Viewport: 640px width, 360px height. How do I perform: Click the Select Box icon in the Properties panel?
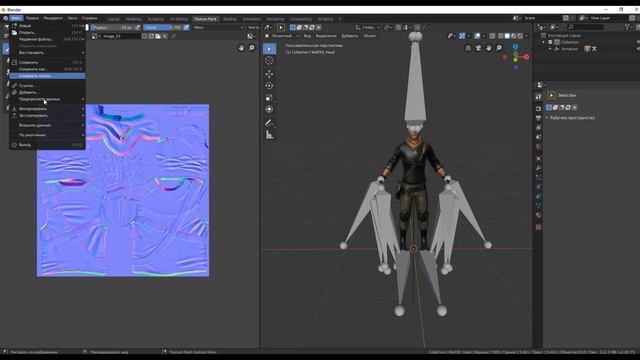point(551,96)
